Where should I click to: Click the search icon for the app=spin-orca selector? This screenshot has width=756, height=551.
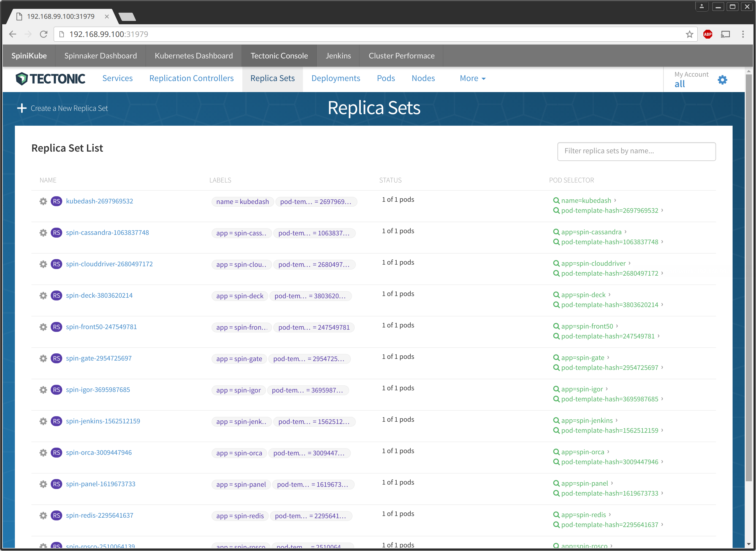[556, 452]
